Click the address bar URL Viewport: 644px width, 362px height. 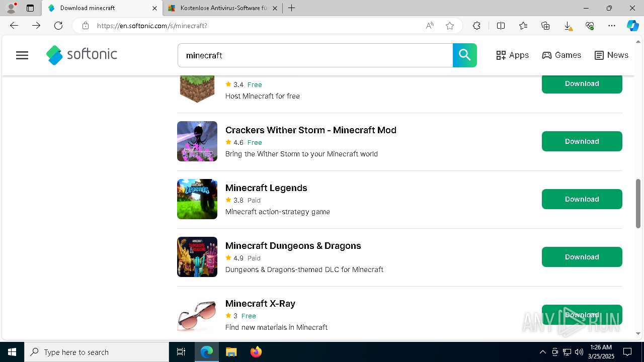[152, 26]
